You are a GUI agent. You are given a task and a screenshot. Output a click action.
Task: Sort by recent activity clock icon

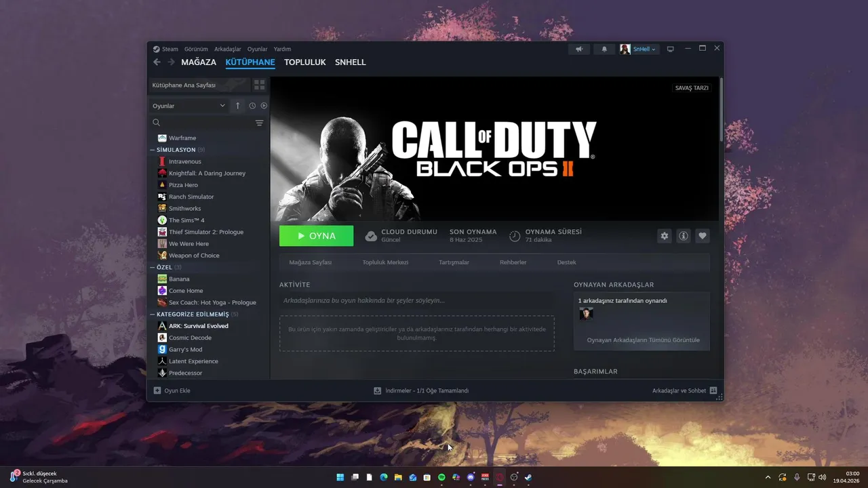(x=252, y=106)
